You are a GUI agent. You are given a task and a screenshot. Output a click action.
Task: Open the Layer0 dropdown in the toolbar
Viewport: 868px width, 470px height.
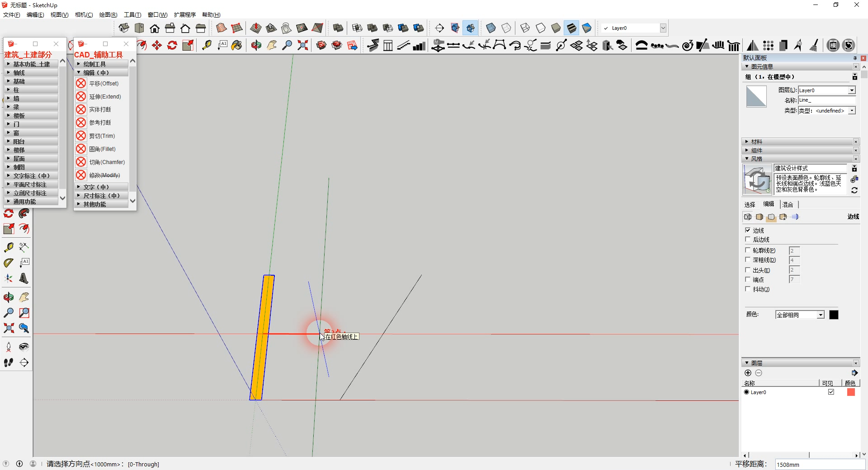coord(663,28)
